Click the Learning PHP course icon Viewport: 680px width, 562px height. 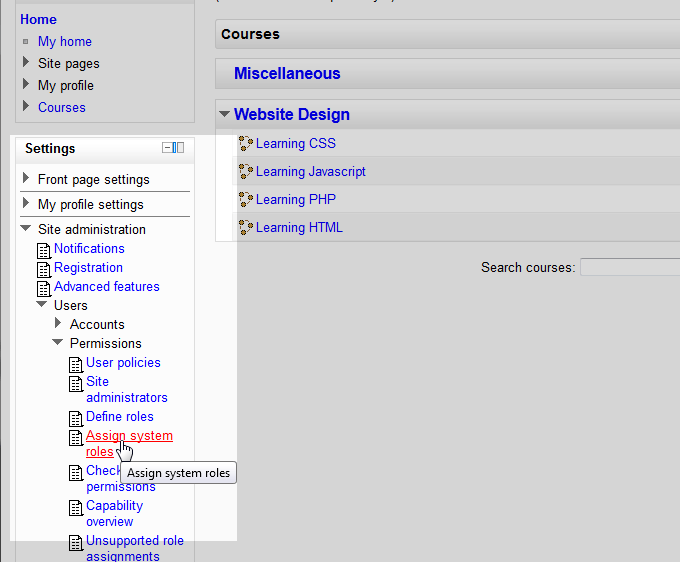click(246, 200)
